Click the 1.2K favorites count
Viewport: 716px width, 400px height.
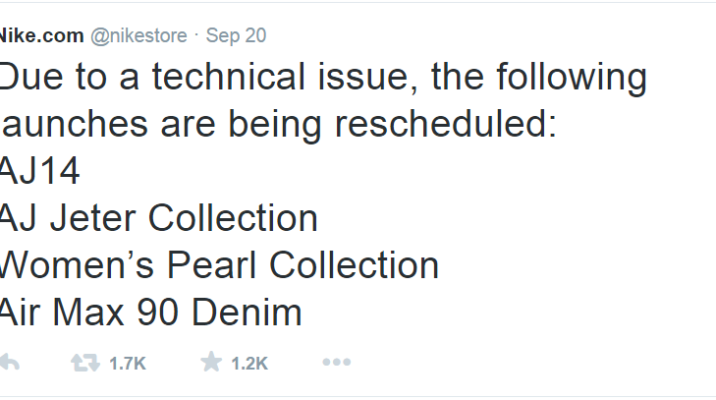pyautogui.click(x=249, y=363)
